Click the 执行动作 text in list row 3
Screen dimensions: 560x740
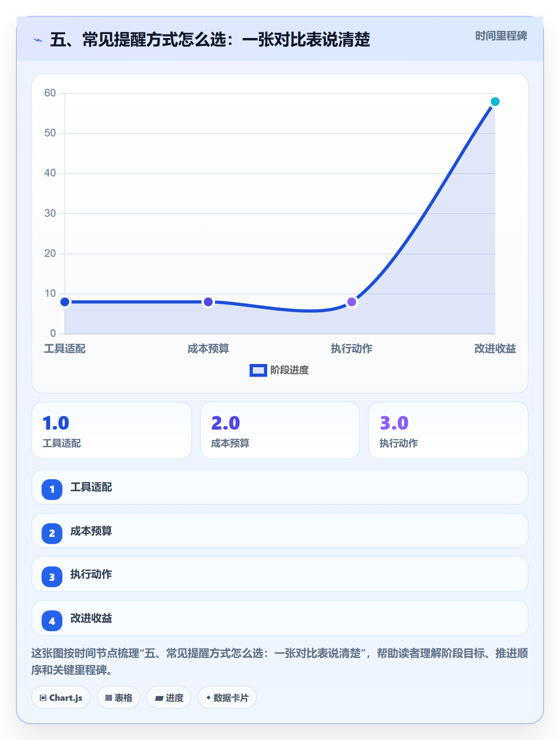pyautogui.click(x=91, y=574)
